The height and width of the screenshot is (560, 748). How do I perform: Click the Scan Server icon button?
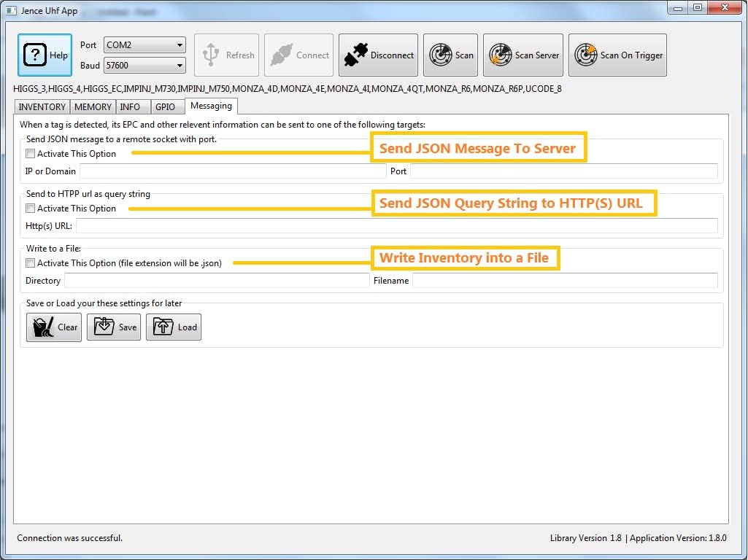click(500, 55)
